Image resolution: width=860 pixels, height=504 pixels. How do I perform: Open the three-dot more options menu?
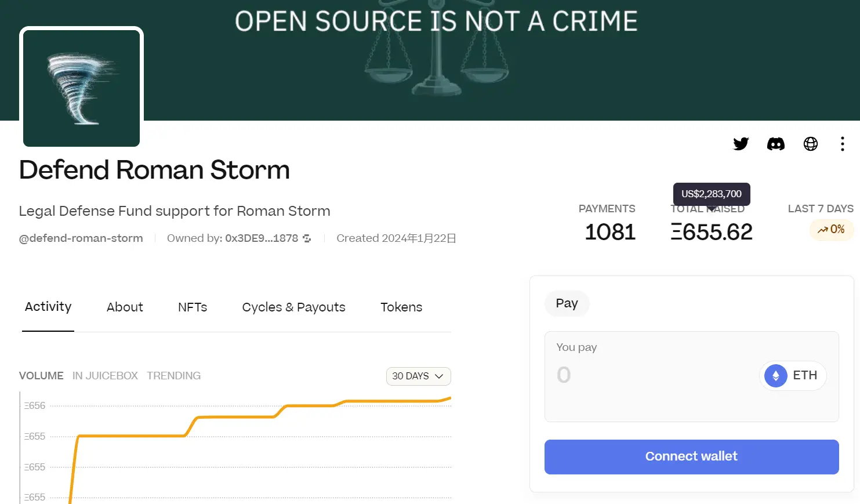(x=842, y=143)
